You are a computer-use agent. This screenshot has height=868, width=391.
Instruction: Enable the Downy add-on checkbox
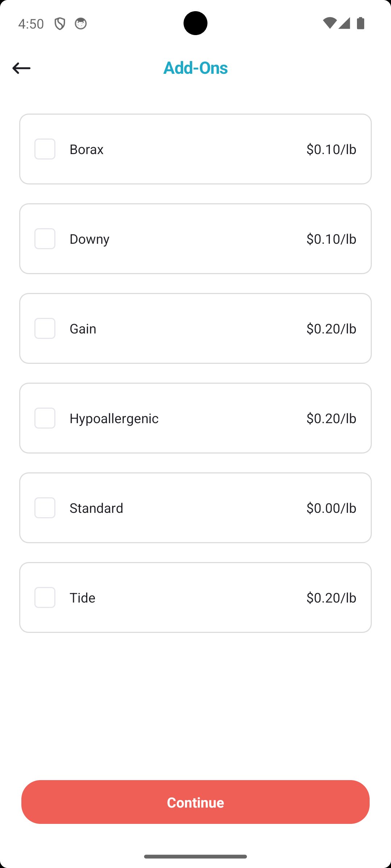[x=45, y=239]
